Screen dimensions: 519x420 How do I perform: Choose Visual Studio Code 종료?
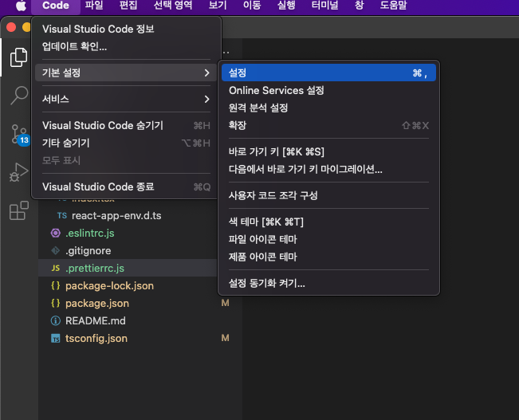tap(126, 186)
